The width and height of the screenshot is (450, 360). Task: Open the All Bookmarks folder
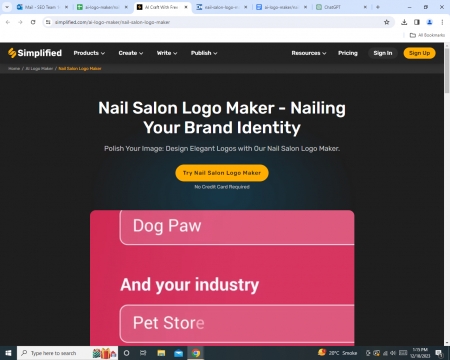(x=427, y=35)
